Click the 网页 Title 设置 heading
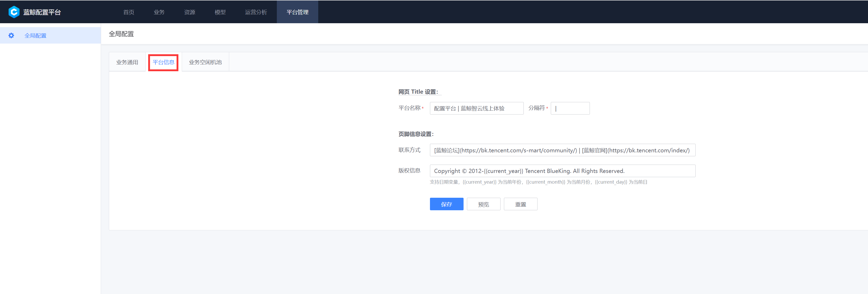The height and width of the screenshot is (294, 868). [418, 92]
